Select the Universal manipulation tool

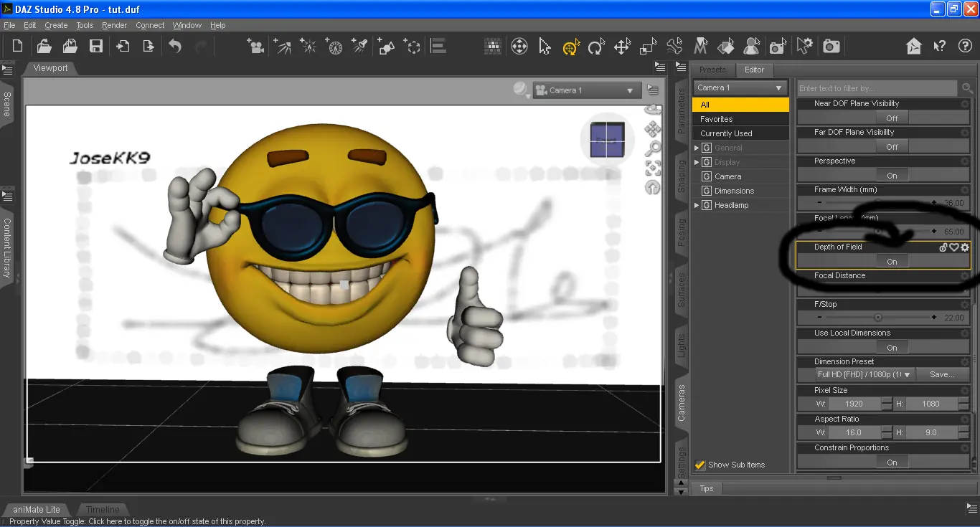[570, 47]
